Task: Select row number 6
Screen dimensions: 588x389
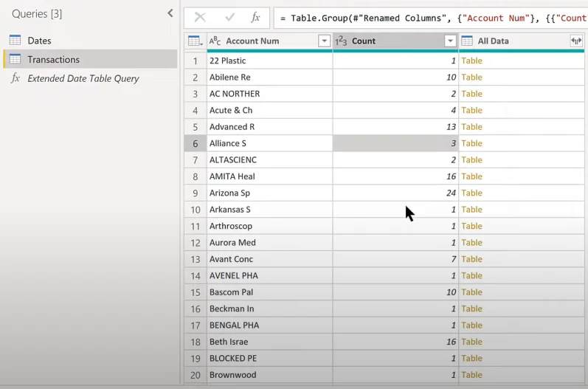Action: (196, 143)
